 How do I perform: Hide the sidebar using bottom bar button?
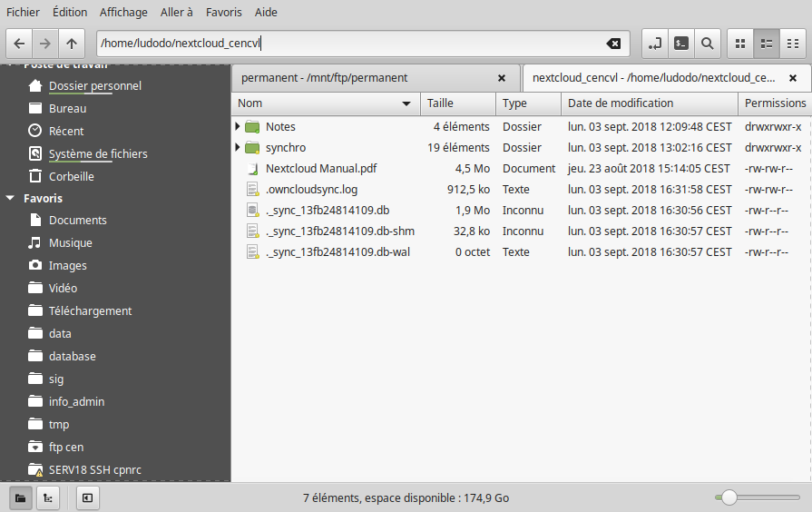tap(86, 497)
